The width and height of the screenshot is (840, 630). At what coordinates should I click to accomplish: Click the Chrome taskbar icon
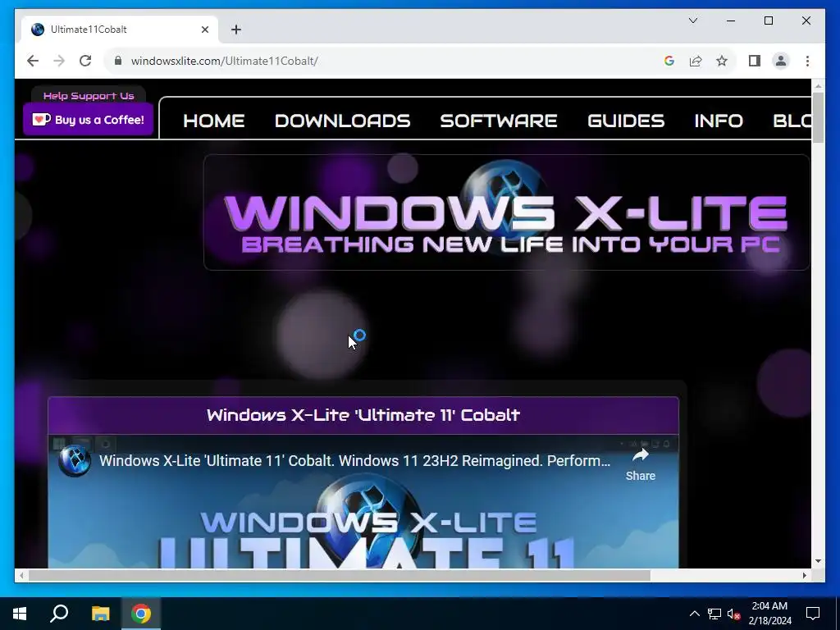tap(141, 614)
